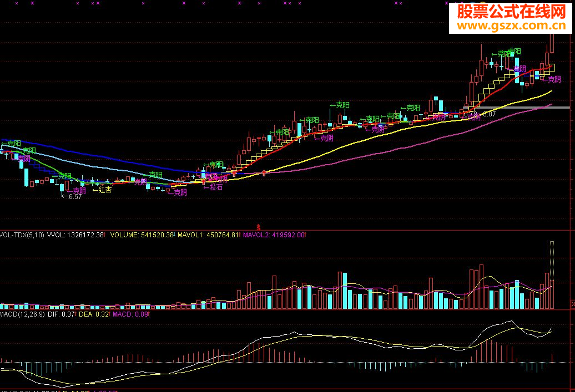Click the 8.87 price label
Image resolution: width=575 pixels, height=392 pixels.
(x=489, y=114)
